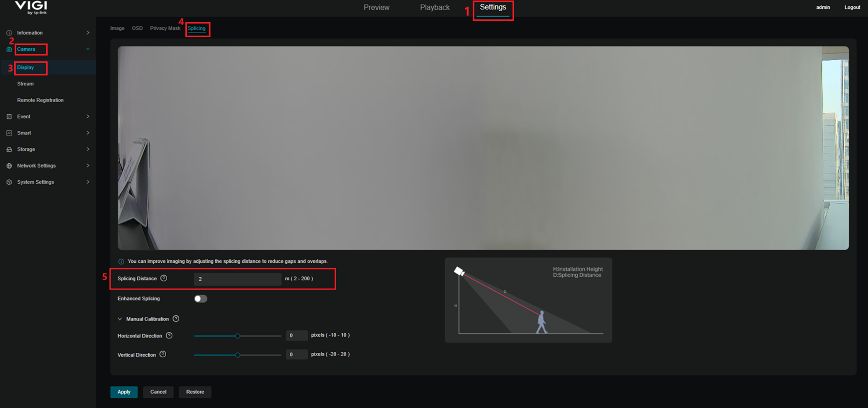Click the Information sidebar icon

pos(9,33)
